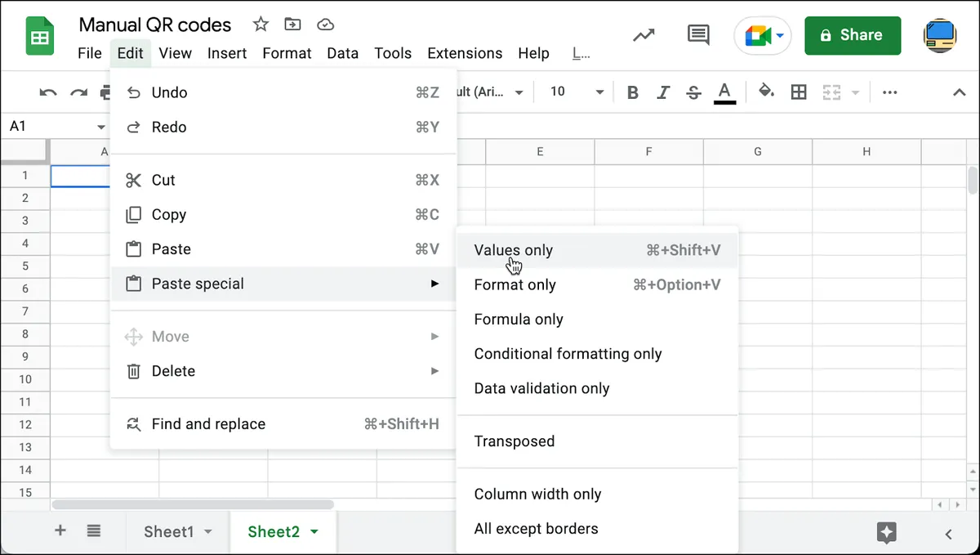The width and height of the screenshot is (980, 555).
Task: Open the Sheet1 tab dropdown arrow
Action: (x=207, y=531)
